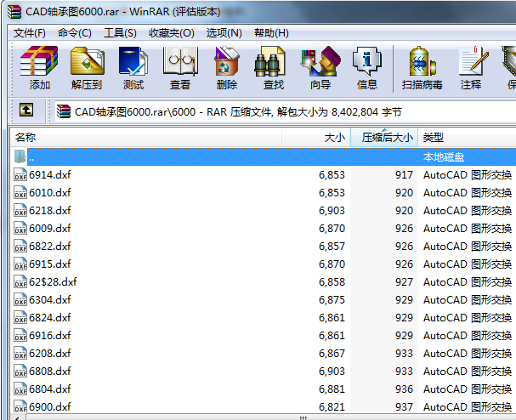This screenshot has width=516, height=420.
Task: Open the 查找 (Find) binoculars tool
Action: pyautogui.click(x=273, y=68)
